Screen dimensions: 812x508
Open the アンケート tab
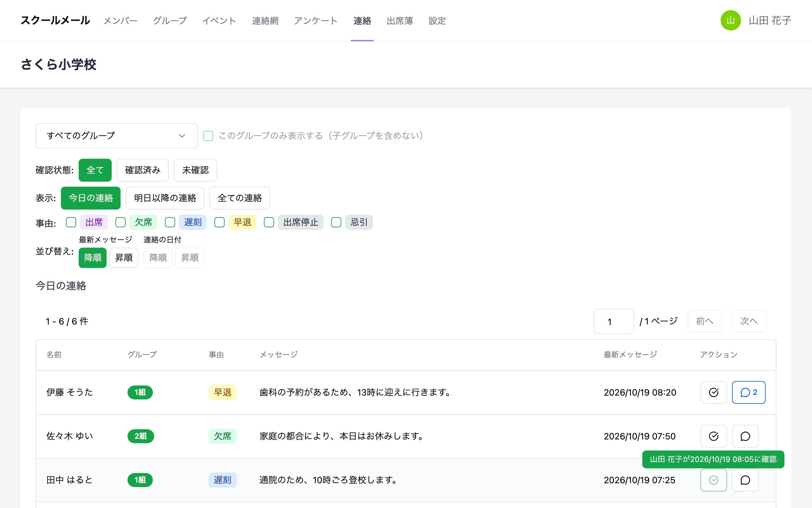pos(315,21)
